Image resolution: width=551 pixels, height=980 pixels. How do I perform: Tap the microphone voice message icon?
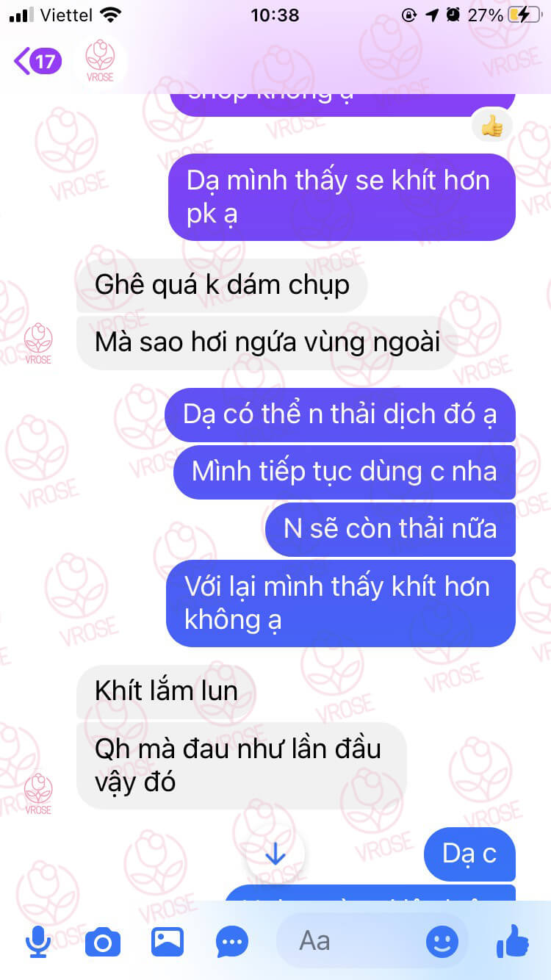(38, 941)
